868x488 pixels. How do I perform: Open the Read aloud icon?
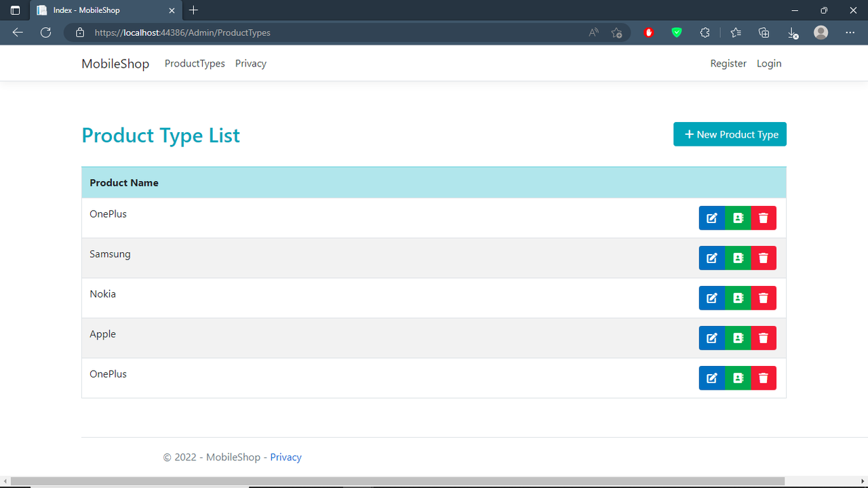click(593, 33)
